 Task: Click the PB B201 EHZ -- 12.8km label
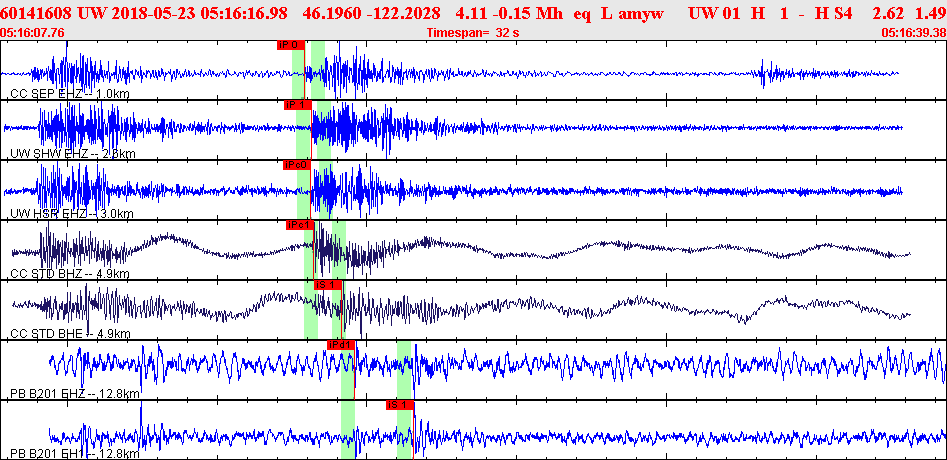tap(75, 394)
